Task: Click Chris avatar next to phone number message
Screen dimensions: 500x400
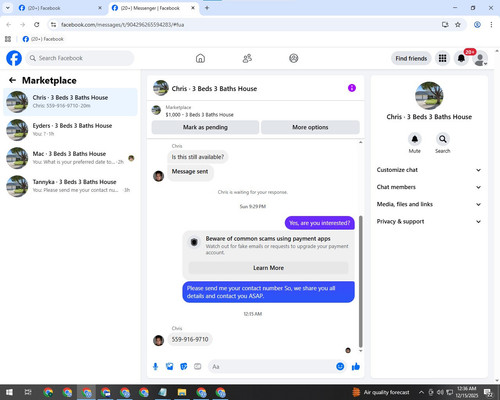Action: tap(158, 340)
